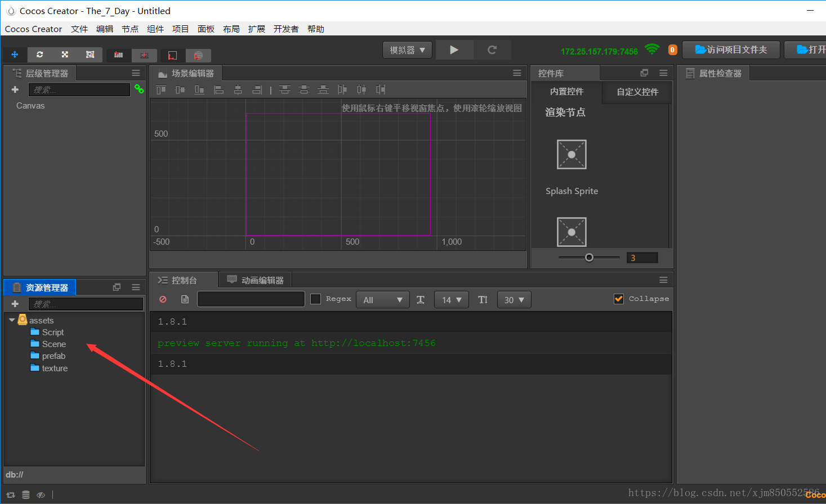This screenshot has height=504, width=826.
Task: Toggle the crossed-eye icon in status bar
Action: [x=41, y=495]
